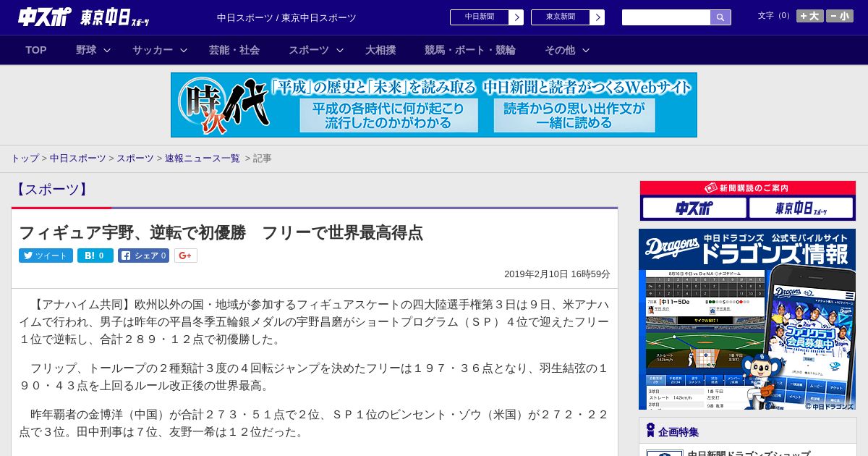Go to the TOP menu item
The width and height of the screenshot is (868, 456).
(x=36, y=50)
